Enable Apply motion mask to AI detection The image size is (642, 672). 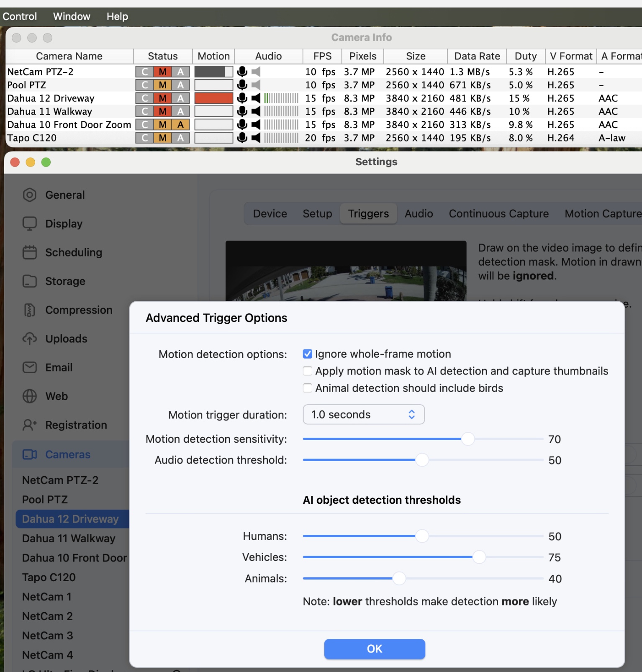[308, 371]
